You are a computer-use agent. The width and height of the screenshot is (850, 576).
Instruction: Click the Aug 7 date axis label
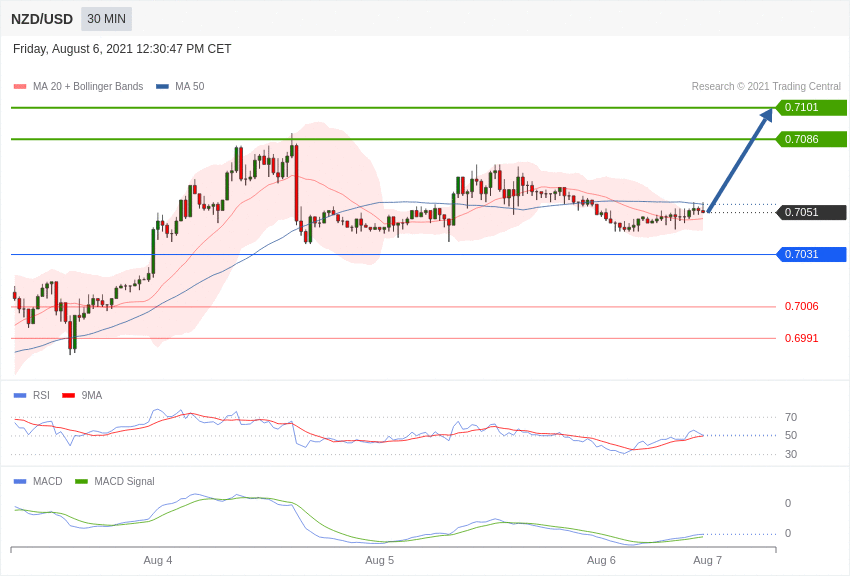(x=707, y=560)
